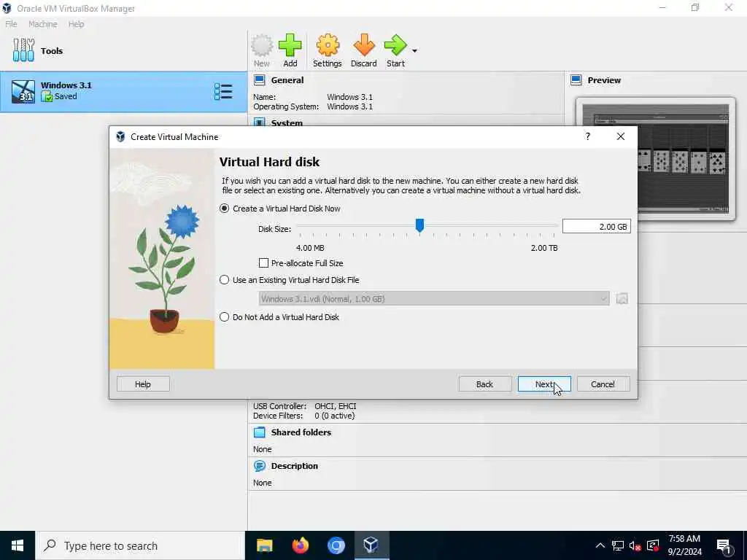Open the Chromium browser from the taskbar

point(336,545)
